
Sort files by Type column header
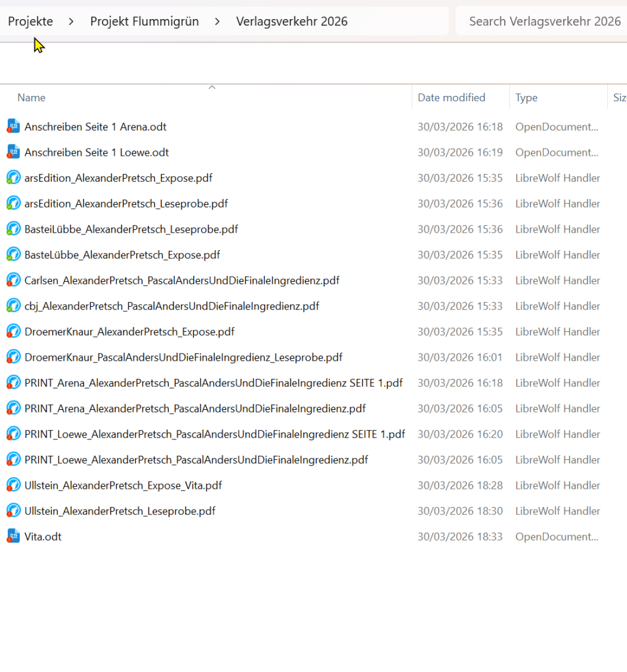pyautogui.click(x=526, y=97)
